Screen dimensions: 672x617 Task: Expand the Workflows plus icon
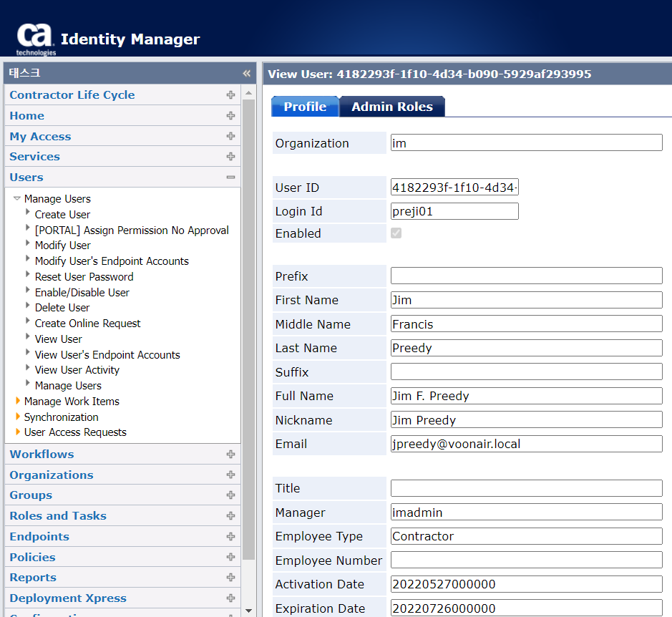click(230, 454)
